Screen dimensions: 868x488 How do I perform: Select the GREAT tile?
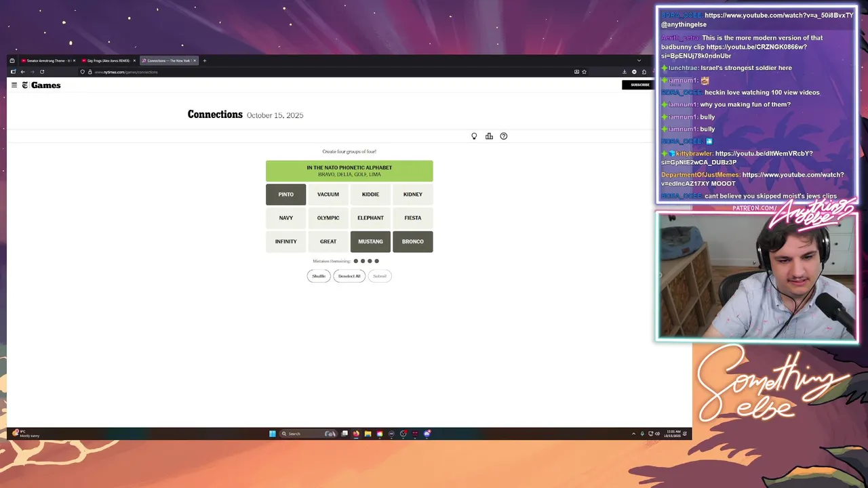point(328,241)
